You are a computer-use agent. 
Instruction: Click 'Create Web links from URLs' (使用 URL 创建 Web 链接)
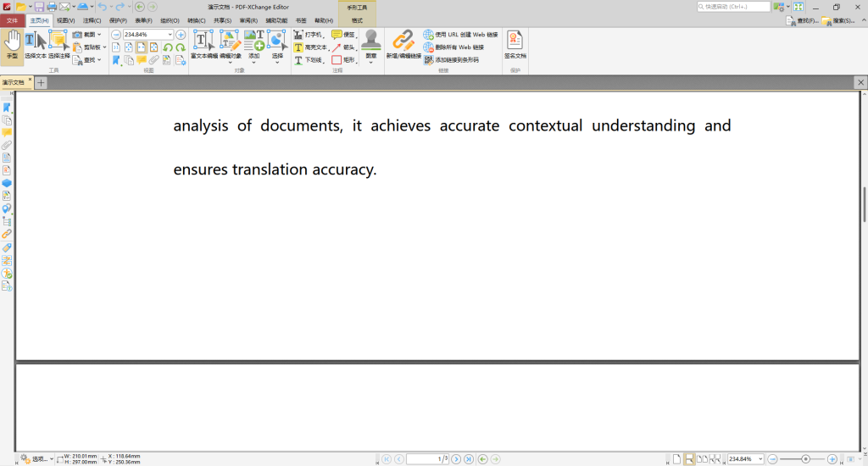(x=465, y=35)
